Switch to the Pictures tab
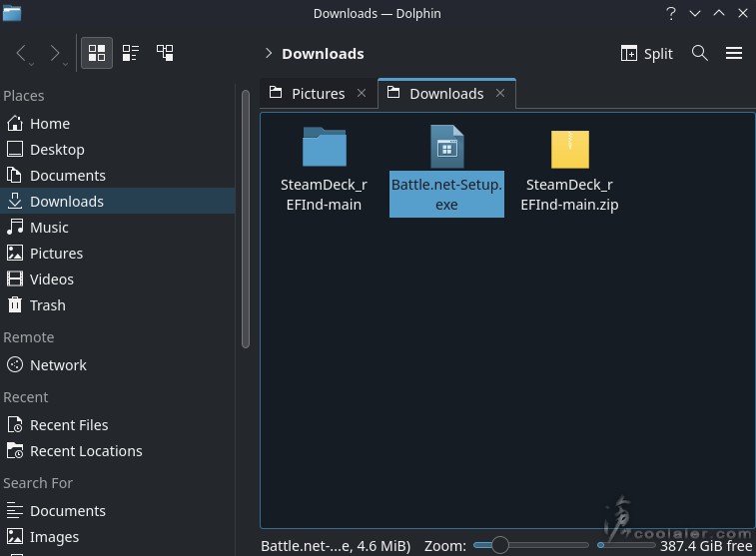 click(x=319, y=94)
